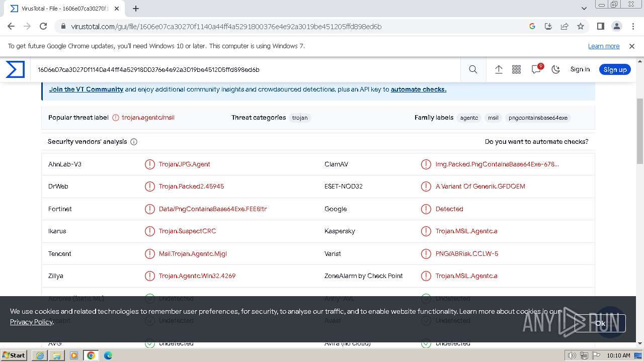The width and height of the screenshot is (644, 362).
Task: Click the VirusTotal logo icon
Action: pos(15,69)
